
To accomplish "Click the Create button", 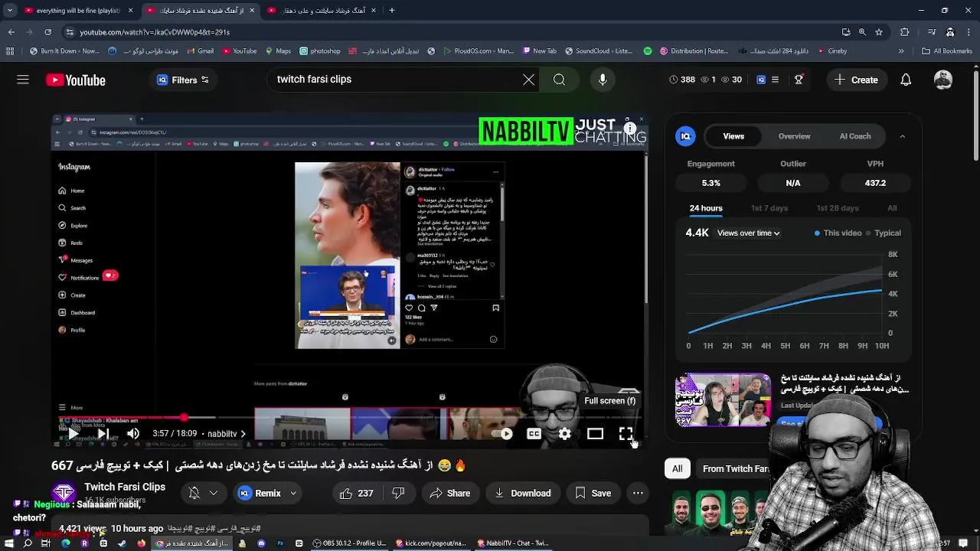I will click(857, 80).
